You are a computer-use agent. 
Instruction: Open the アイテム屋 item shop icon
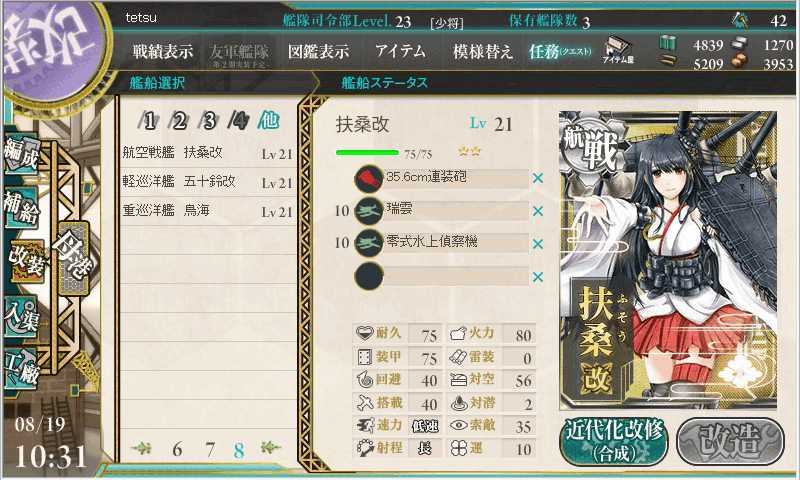click(x=618, y=50)
